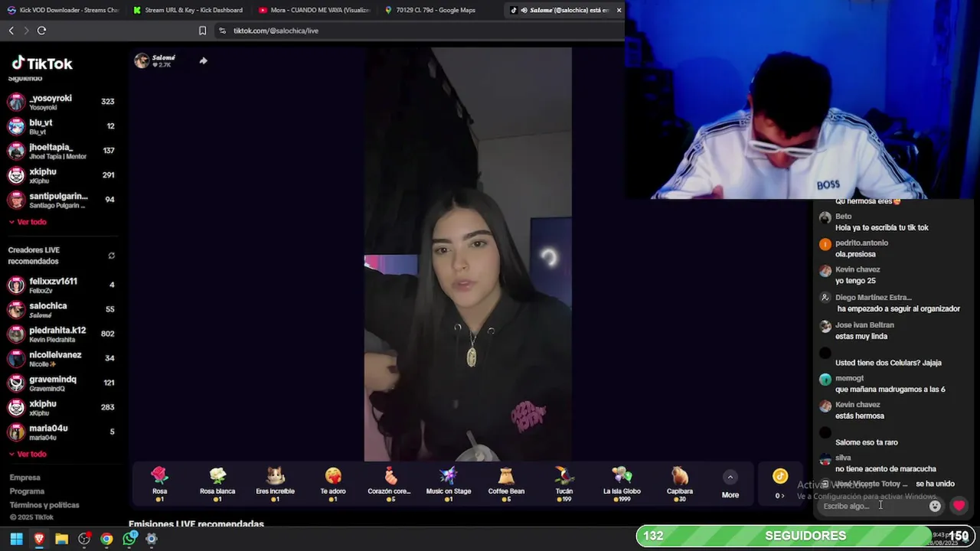Click the share arrow next to Salomé
This screenshot has width=980, height=551.
203,60
